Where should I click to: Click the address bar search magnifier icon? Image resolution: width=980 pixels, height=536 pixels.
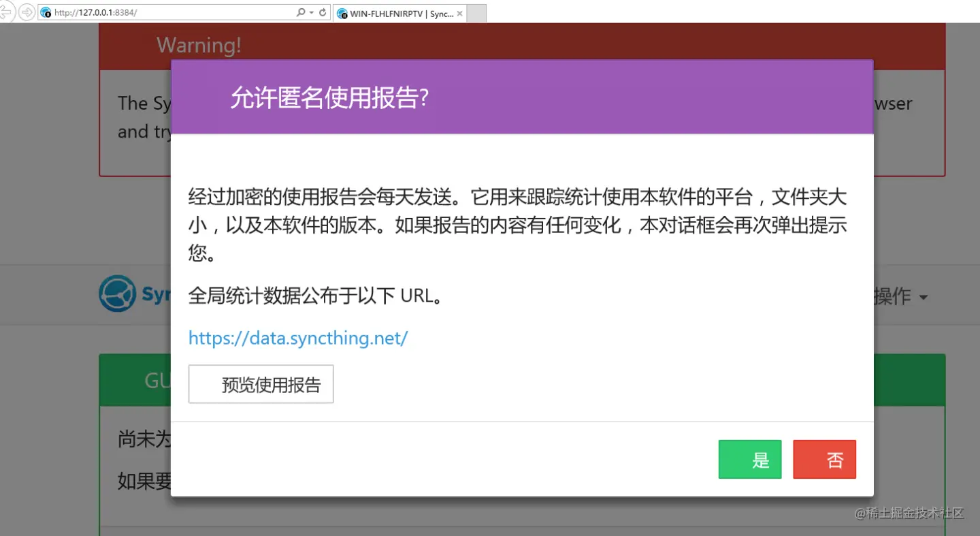pyautogui.click(x=301, y=13)
